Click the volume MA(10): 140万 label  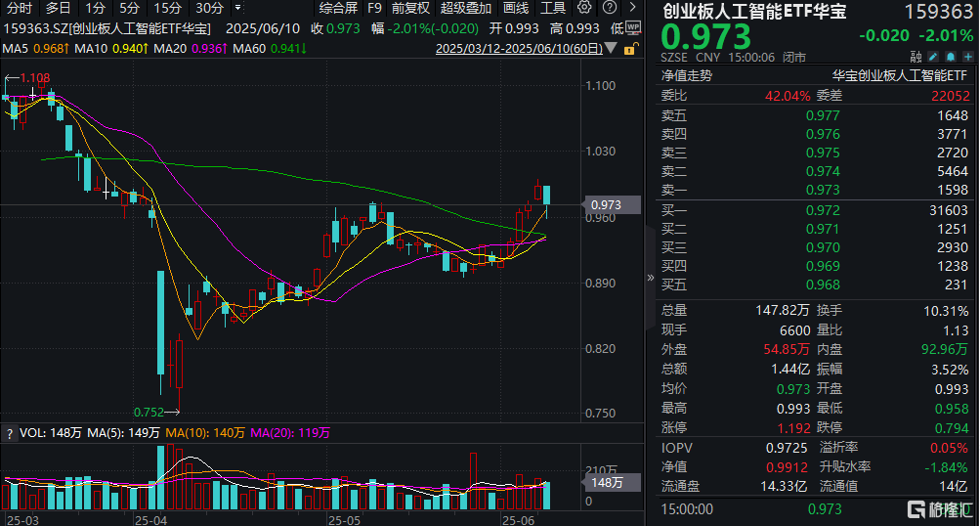click(x=205, y=433)
